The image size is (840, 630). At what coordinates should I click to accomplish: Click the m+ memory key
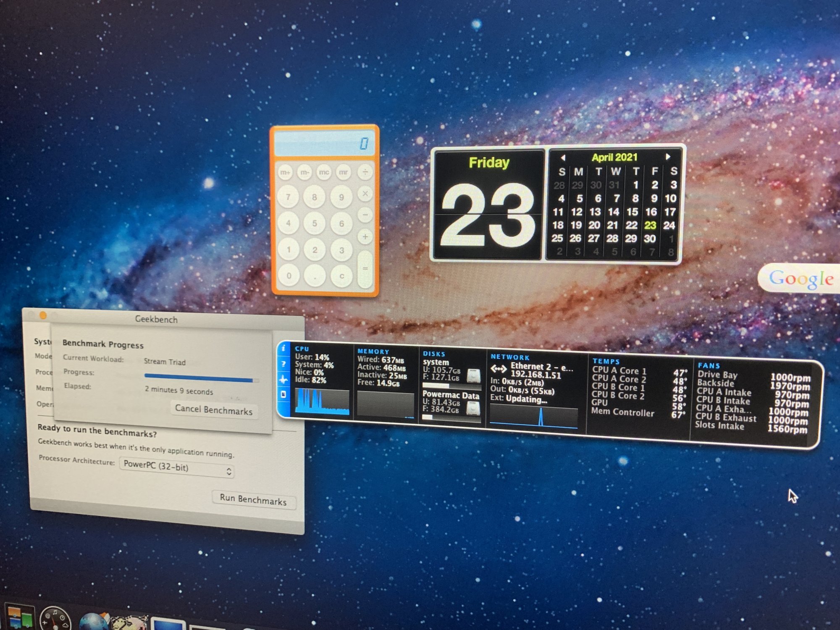286,172
